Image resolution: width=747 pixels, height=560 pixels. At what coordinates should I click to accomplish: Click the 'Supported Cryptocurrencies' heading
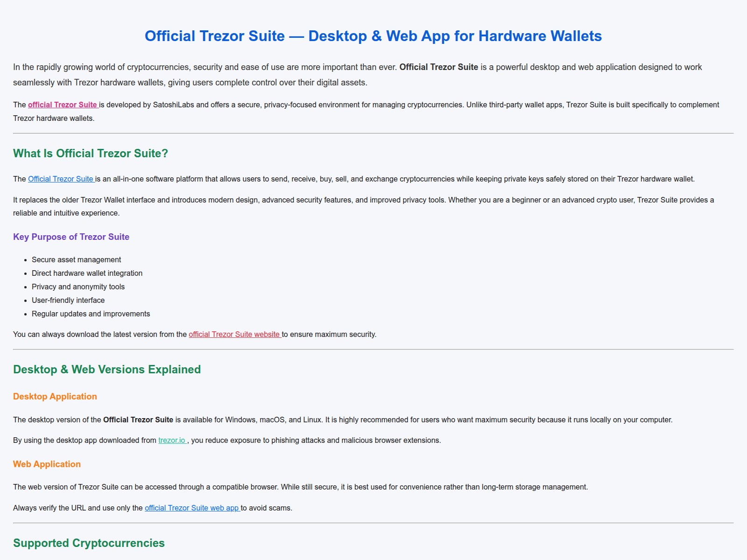point(89,543)
